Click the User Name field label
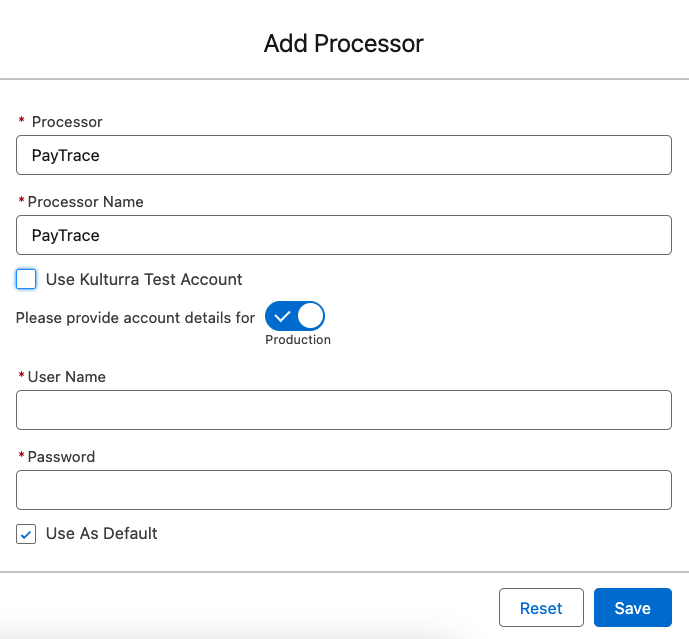This screenshot has height=639, width=689. click(x=67, y=377)
